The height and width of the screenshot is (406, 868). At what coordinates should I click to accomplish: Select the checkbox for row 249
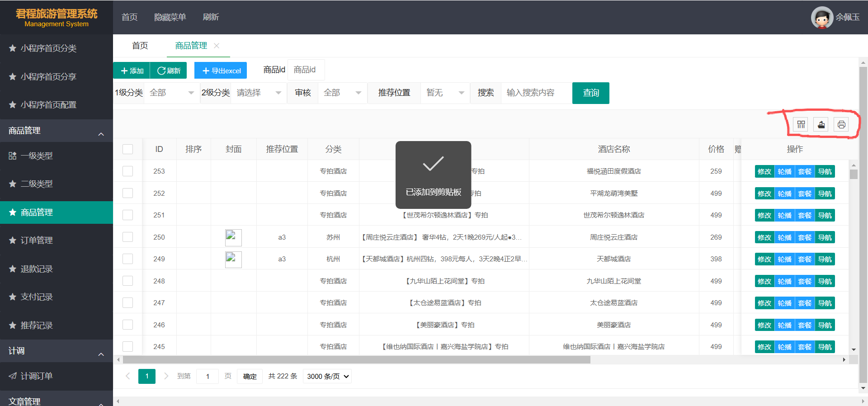pos(128,259)
